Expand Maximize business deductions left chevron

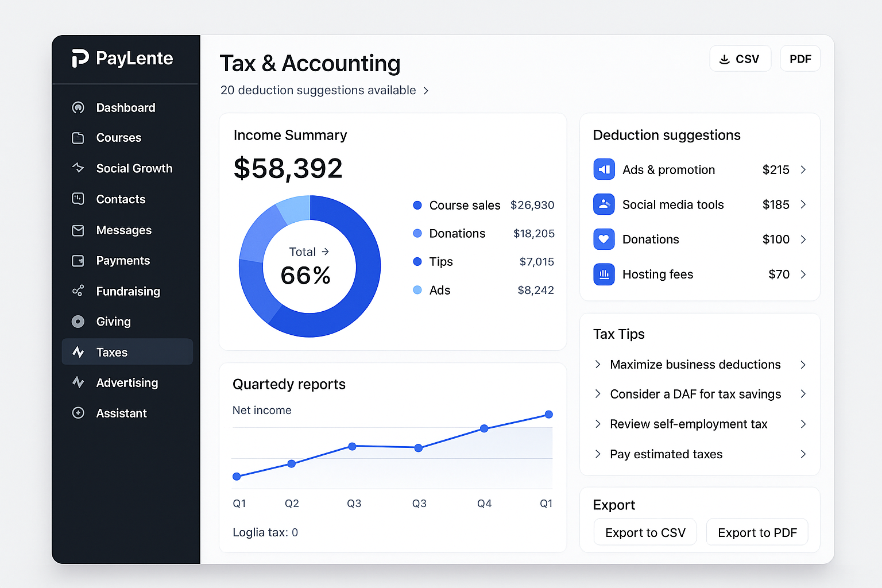(598, 364)
